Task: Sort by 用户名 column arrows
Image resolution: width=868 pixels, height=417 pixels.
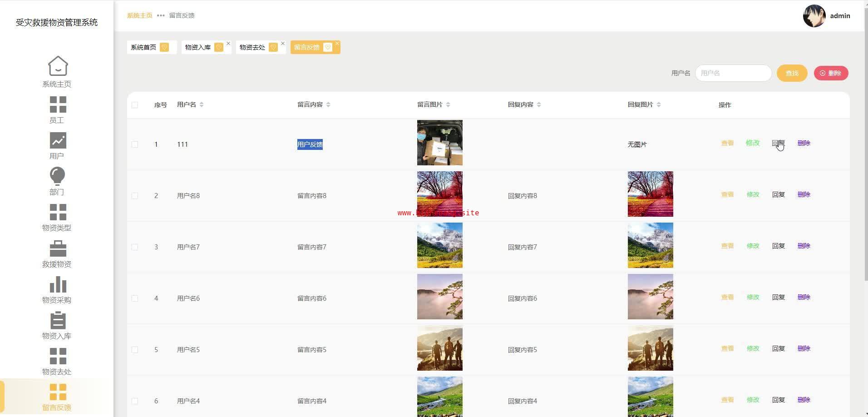Action: tap(202, 105)
